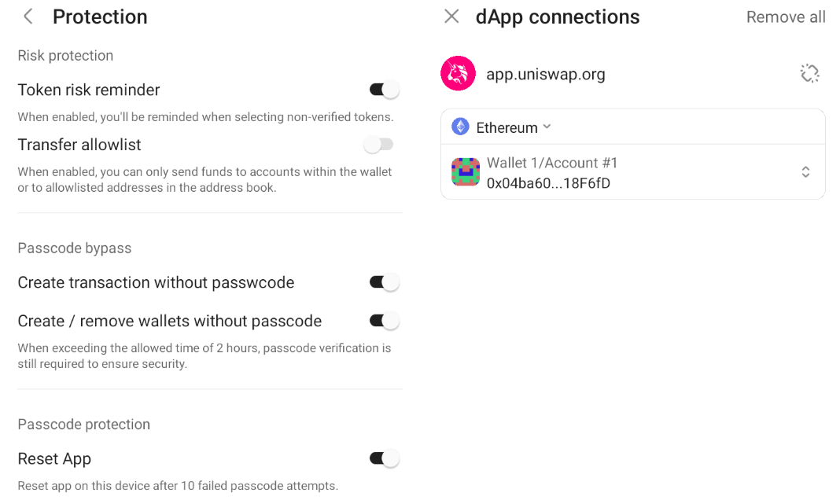
Task: Go back from the Protection screen
Action: pos(28,17)
